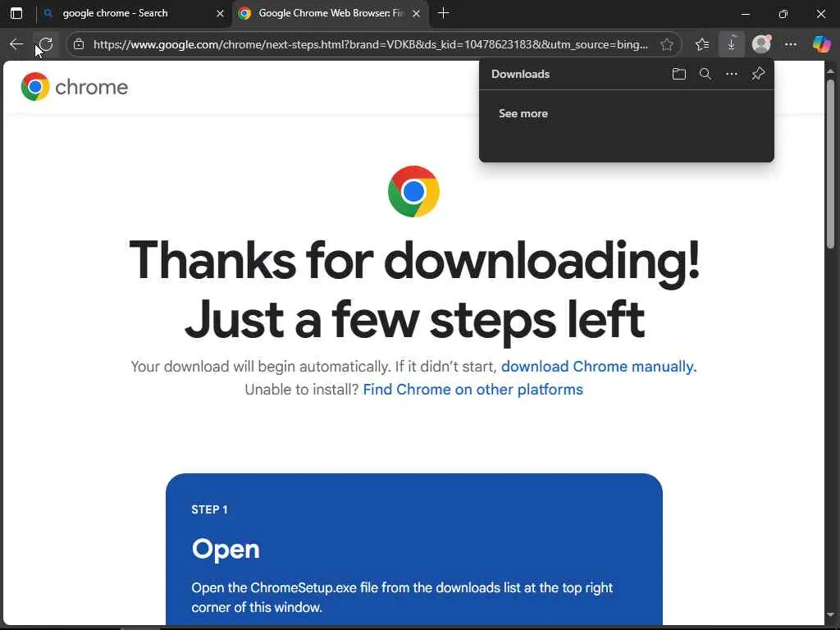Viewport: 840px width, 630px height.
Task: Click the address bar URL field
Action: [x=371, y=44]
